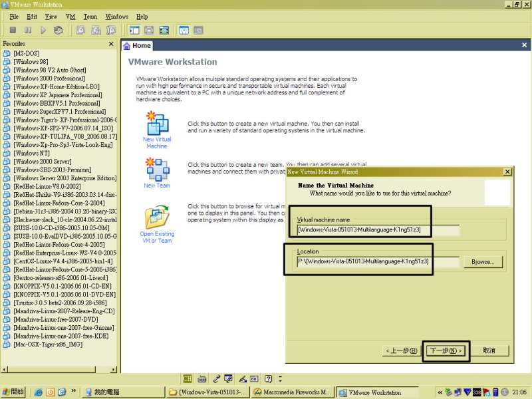The height and width of the screenshot is (399, 532).
Task: Select the Summary view toolbar icon
Action: (x=184, y=30)
